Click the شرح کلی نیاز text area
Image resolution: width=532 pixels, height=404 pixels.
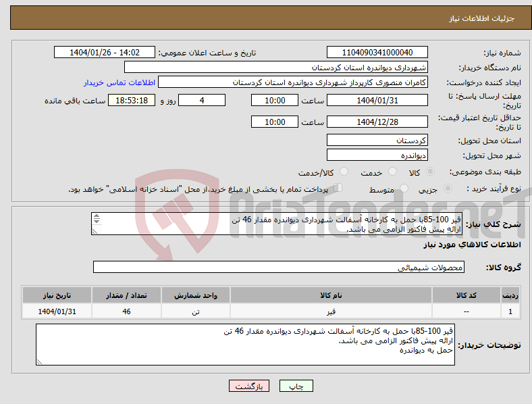[277, 224]
